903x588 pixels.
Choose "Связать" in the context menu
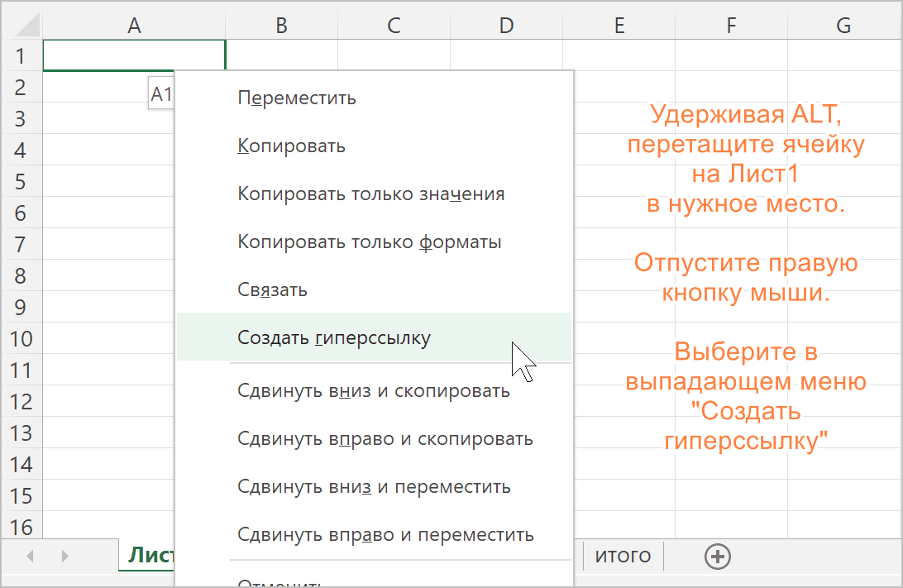[272, 290]
